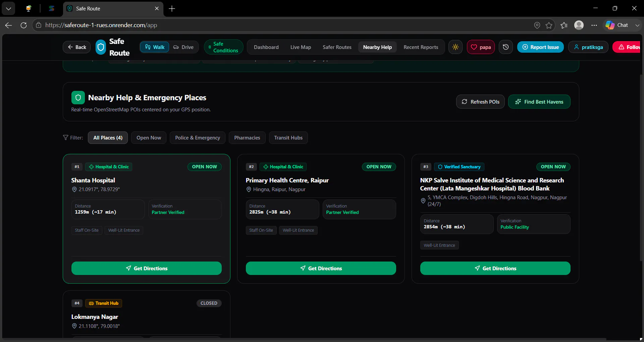Click OPEN NOW badge on Shanta Hospital
Screen dimensions: 644x342
[x=205, y=167]
